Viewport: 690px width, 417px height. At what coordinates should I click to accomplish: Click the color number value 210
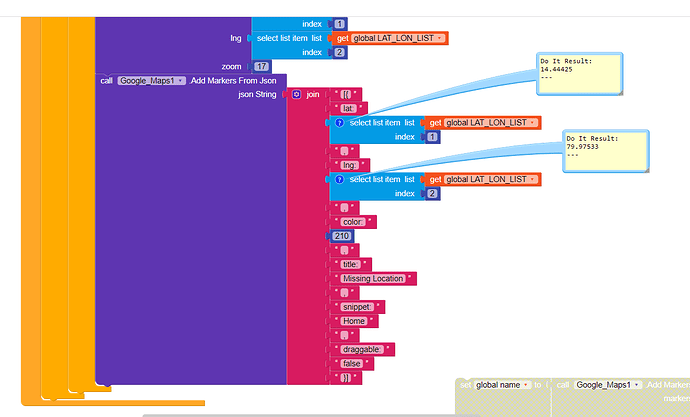pos(341,236)
